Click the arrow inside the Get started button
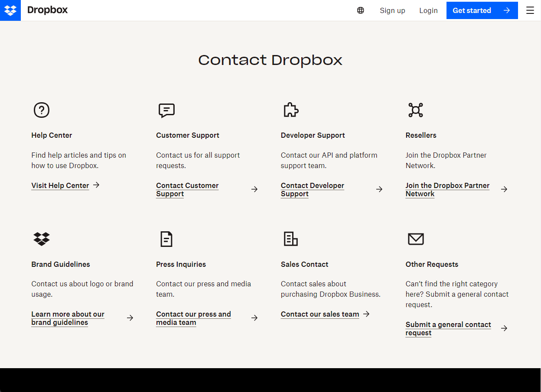Image resolution: width=541 pixels, height=392 pixels. (507, 10)
